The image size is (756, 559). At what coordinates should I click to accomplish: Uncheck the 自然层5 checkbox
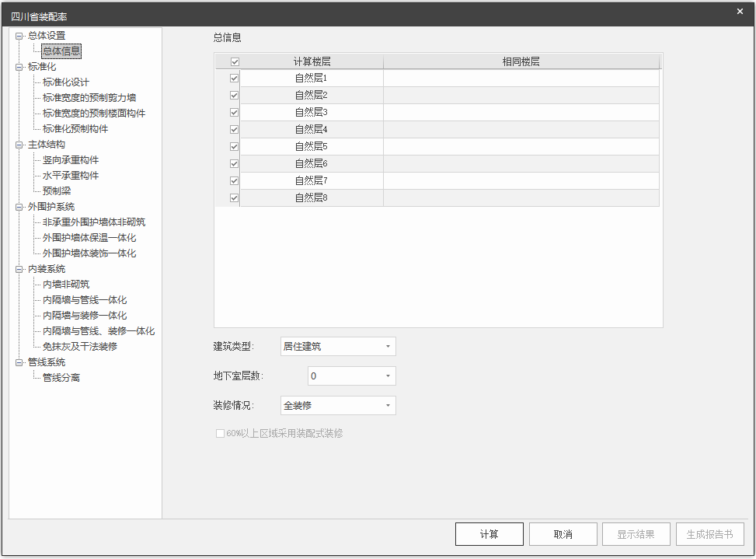(x=235, y=147)
